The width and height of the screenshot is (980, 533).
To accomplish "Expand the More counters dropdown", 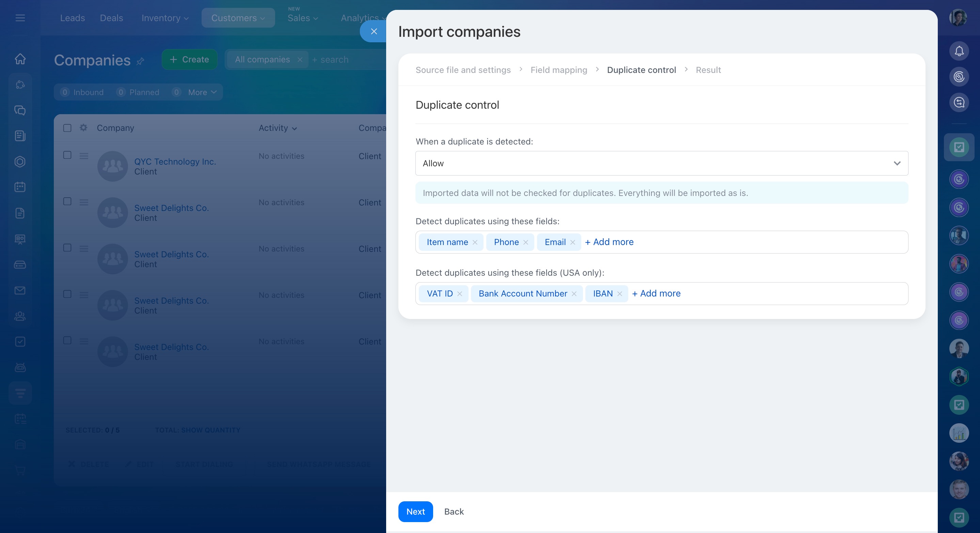I will click(x=202, y=92).
